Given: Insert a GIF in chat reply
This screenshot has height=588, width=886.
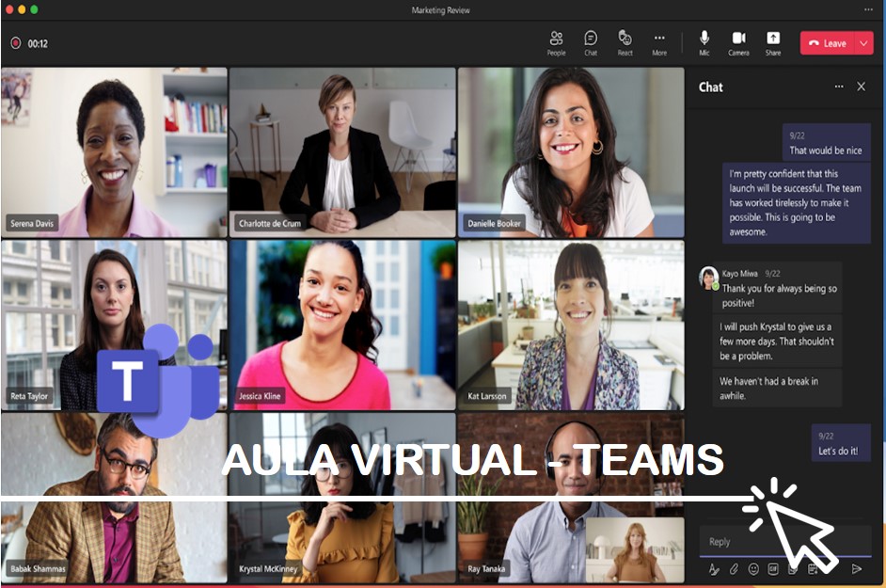Looking at the screenshot, I should [773, 568].
